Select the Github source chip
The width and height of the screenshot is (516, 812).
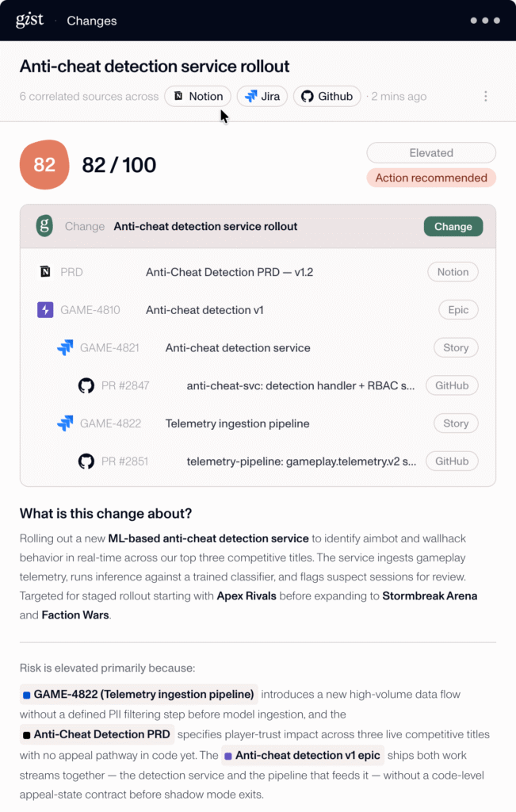click(327, 96)
